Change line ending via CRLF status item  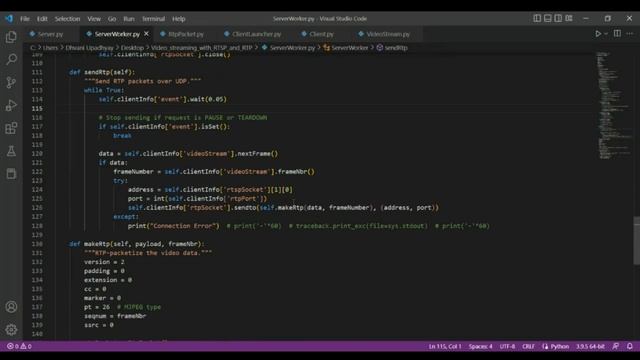pyautogui.click(x=528, y=347)
